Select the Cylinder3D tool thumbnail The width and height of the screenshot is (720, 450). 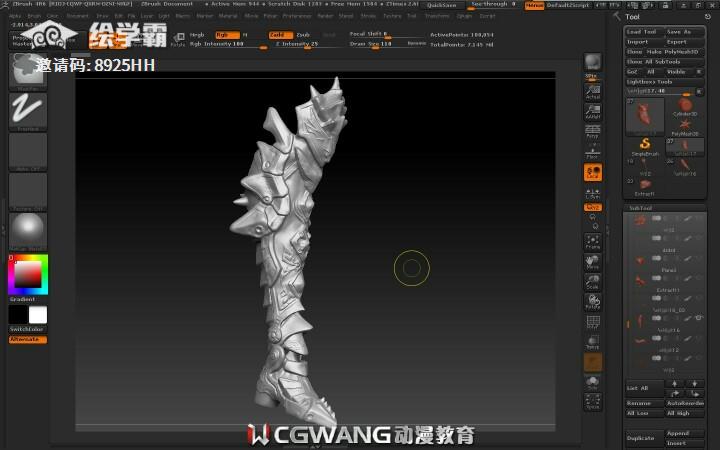click(x=685, y=107)
